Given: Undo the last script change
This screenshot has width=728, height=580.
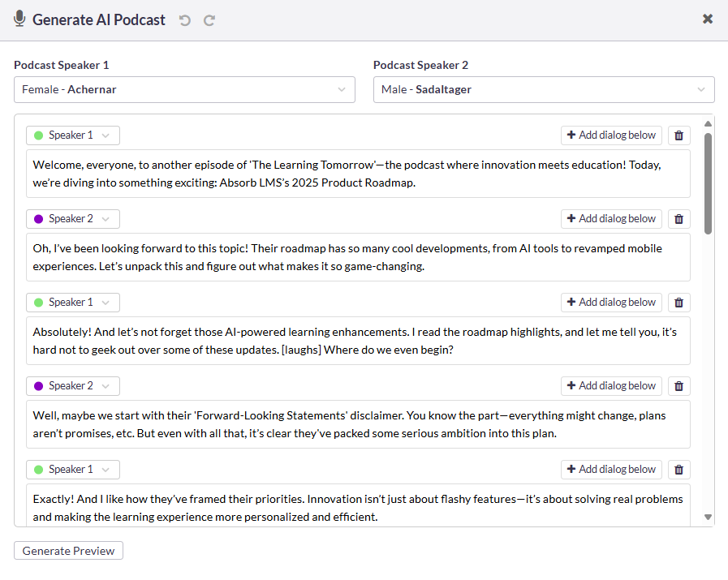Looking at the screenshot, I should click(x=184, y=19).
